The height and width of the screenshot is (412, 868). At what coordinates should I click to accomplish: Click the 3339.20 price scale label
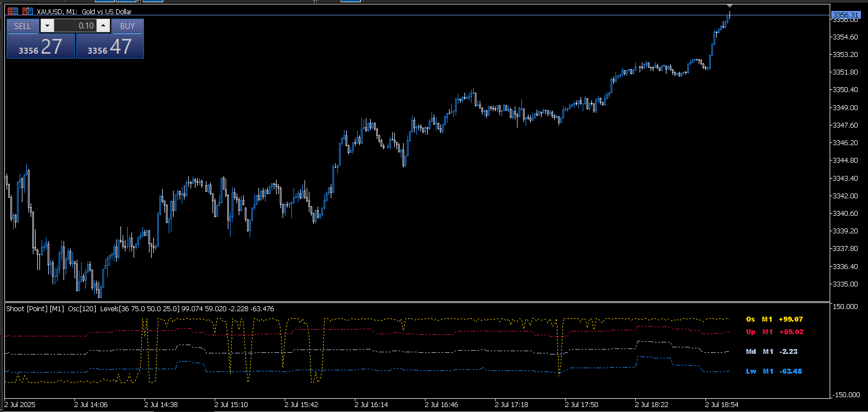(846, 231)
